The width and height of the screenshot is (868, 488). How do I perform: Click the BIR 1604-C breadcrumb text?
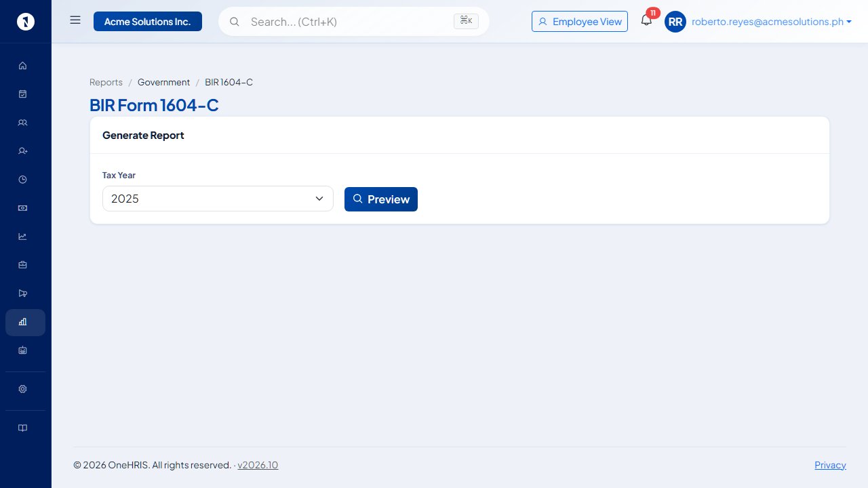click(229, 82)
